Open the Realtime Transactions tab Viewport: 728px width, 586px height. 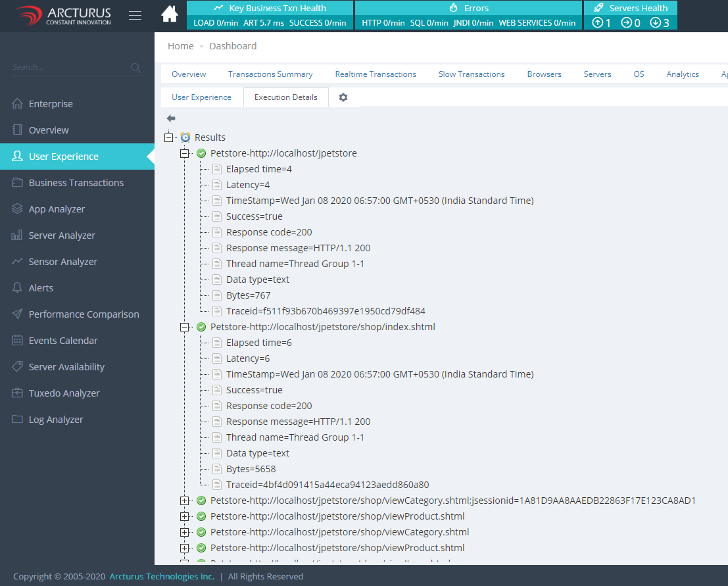tap(376, 74)
